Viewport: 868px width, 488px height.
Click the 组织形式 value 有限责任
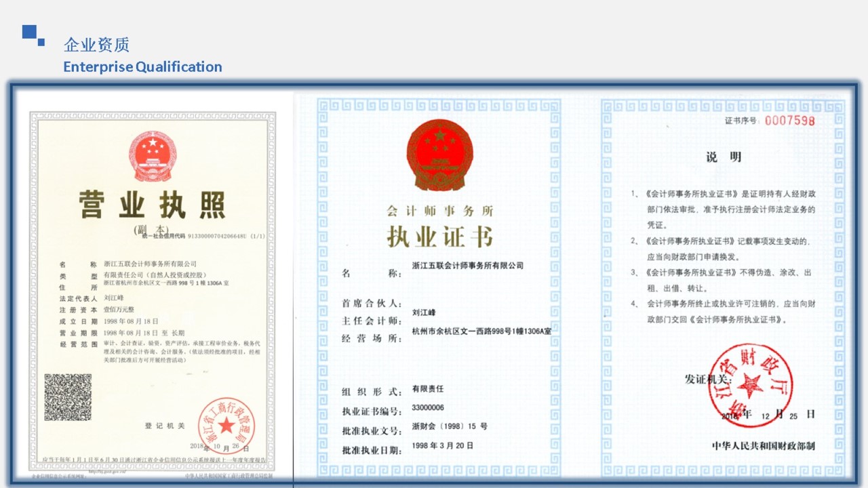427,389
